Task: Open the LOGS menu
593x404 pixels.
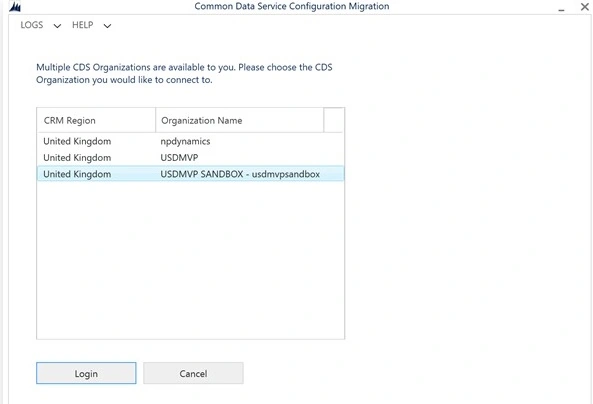Action: (32, 25)
